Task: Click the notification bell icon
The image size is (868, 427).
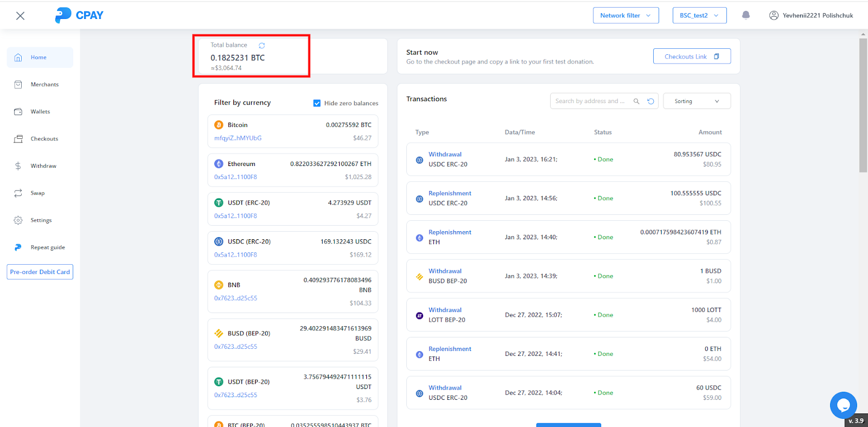Action: point(746,15)
